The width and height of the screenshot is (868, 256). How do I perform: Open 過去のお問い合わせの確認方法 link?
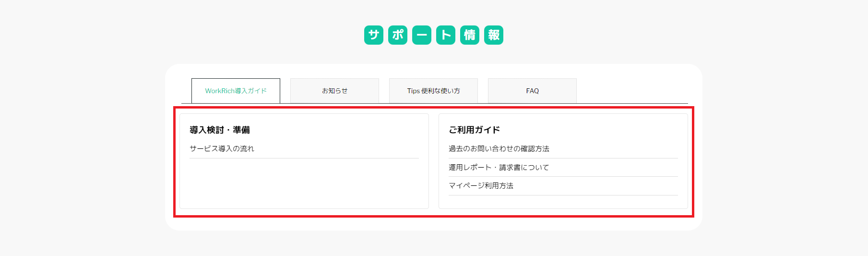click(499, 149)
